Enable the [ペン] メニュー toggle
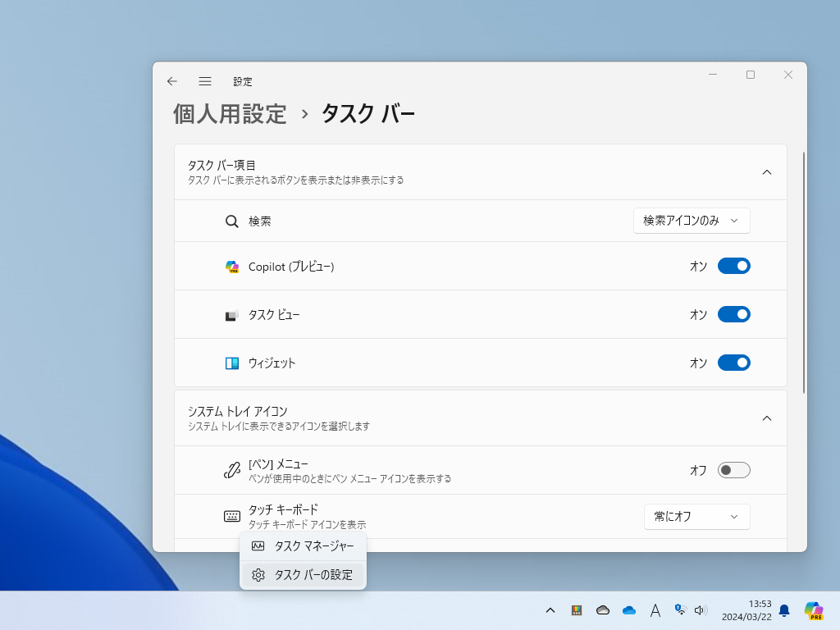 coord(734,469)
